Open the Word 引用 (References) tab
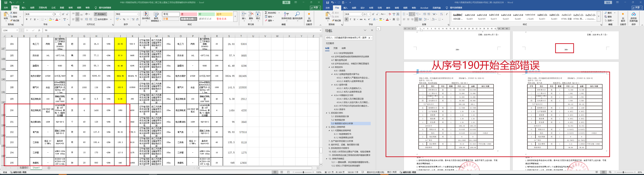 tap(380, 8)
